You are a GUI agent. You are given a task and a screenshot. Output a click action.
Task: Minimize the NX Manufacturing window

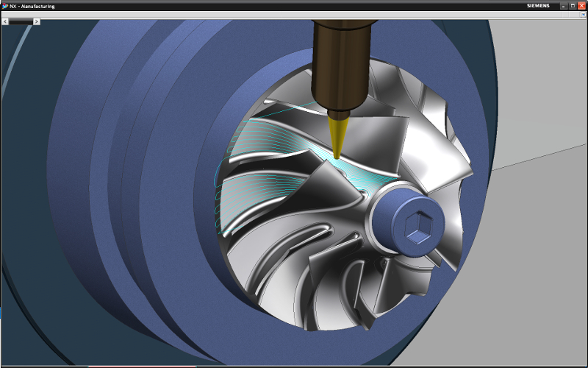click(x=564, y=6)
